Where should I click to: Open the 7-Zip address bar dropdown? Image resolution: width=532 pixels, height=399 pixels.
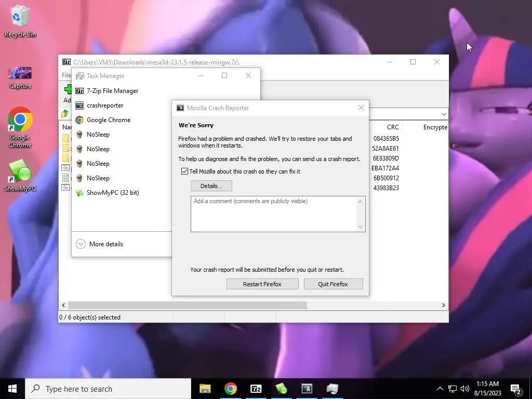click(444, 114)
